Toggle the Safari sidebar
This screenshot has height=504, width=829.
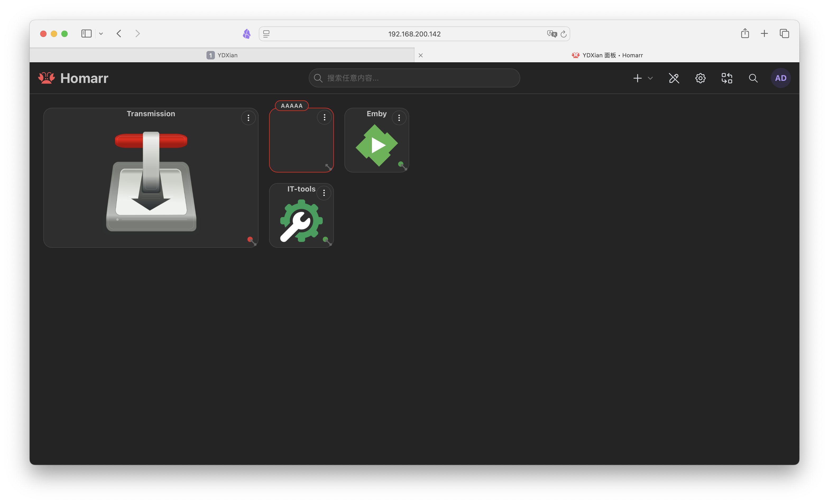click(86, 34)
